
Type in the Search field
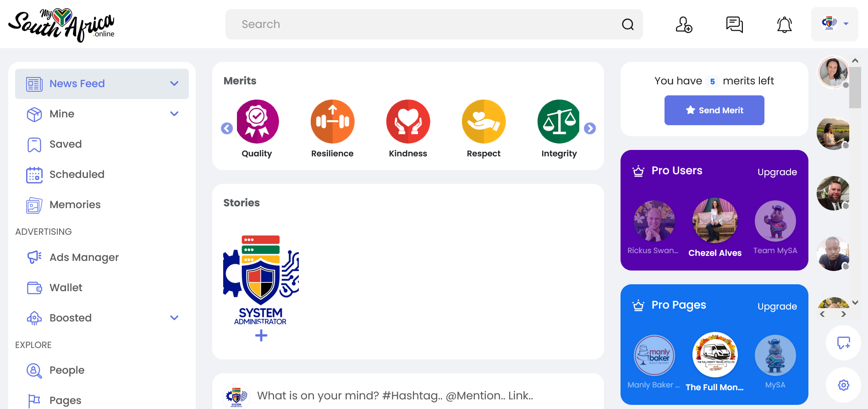pyautogui.click(x=426, y=24)
